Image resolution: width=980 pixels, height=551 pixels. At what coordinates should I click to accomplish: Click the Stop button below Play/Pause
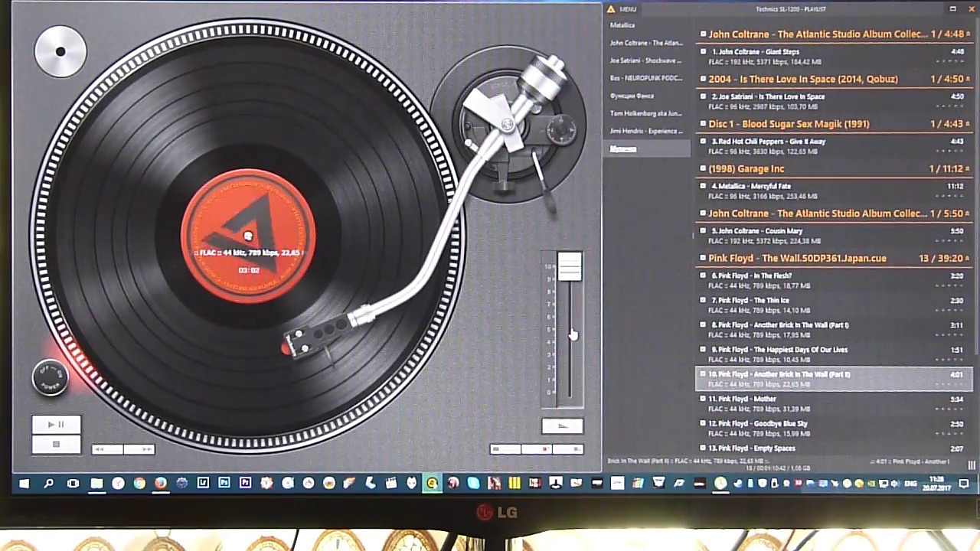pyautogui.click(x=56, y=445)
